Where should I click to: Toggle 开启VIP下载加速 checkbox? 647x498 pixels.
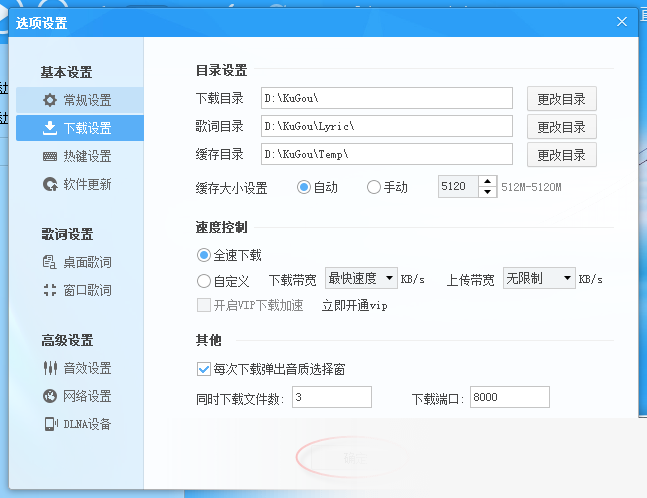click(204, 305)
